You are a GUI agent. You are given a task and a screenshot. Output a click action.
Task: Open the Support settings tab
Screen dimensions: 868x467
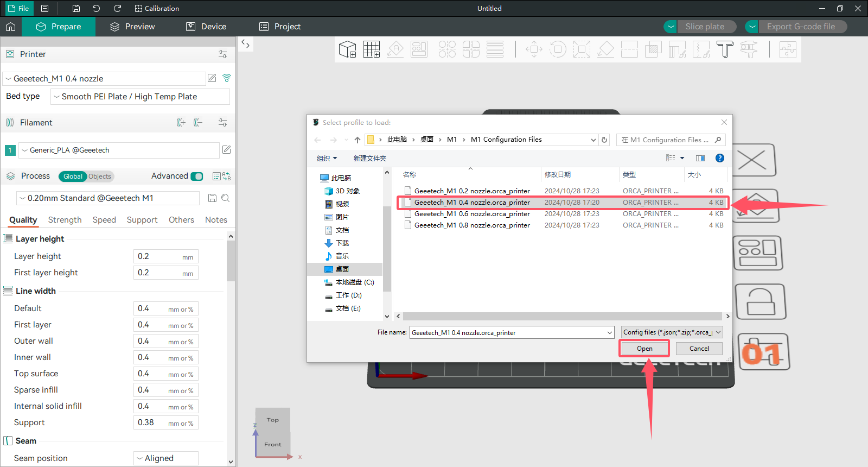pos(142,220)
